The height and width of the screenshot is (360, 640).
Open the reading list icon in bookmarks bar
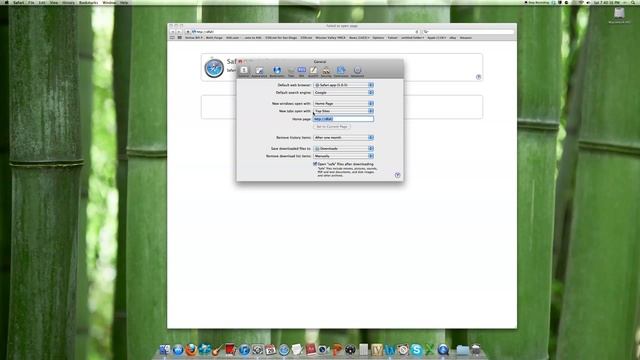click(x=172, y=38)
